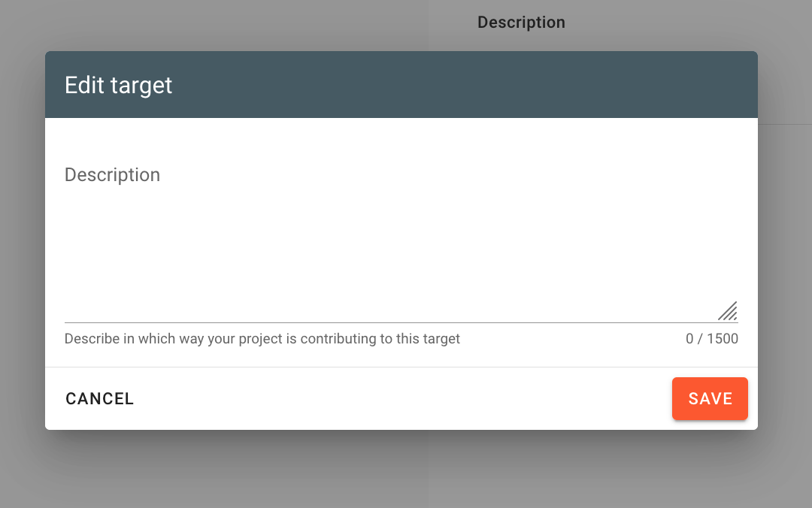Click the "1500" maximum character limit text
Viewport: 812px width, 508px height.
point(723,339)
